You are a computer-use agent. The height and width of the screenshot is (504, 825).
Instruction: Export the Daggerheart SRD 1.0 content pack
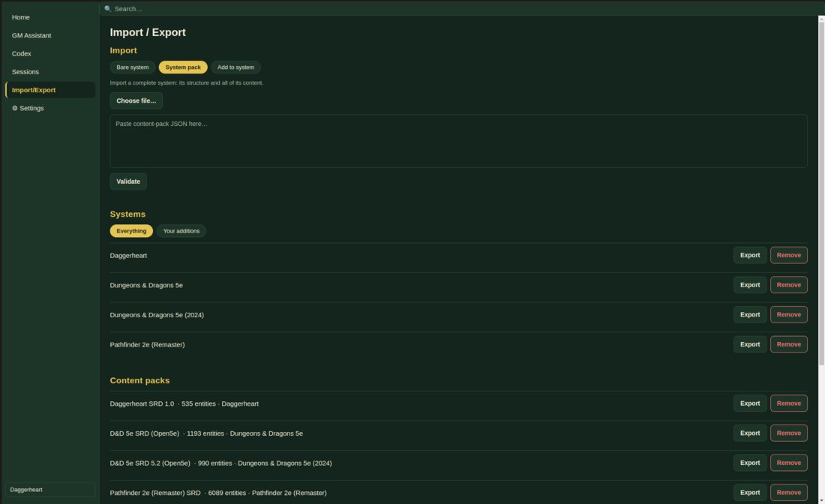(x=750, y=403)
